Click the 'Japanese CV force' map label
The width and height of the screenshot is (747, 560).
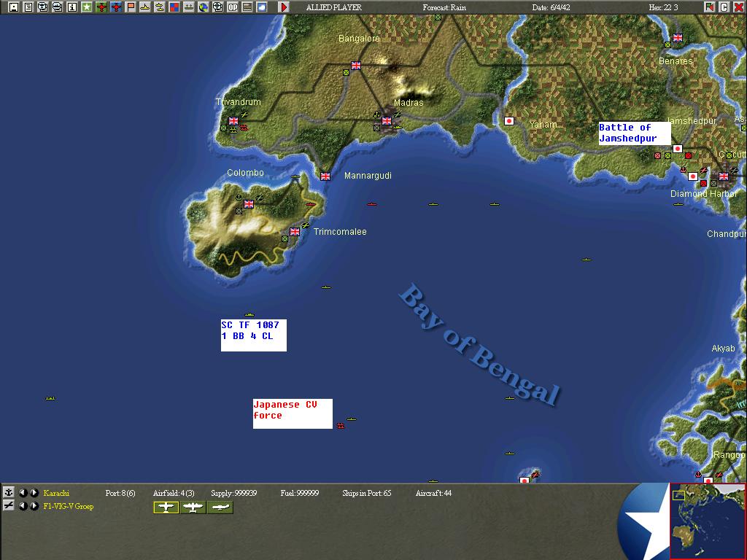293,414
